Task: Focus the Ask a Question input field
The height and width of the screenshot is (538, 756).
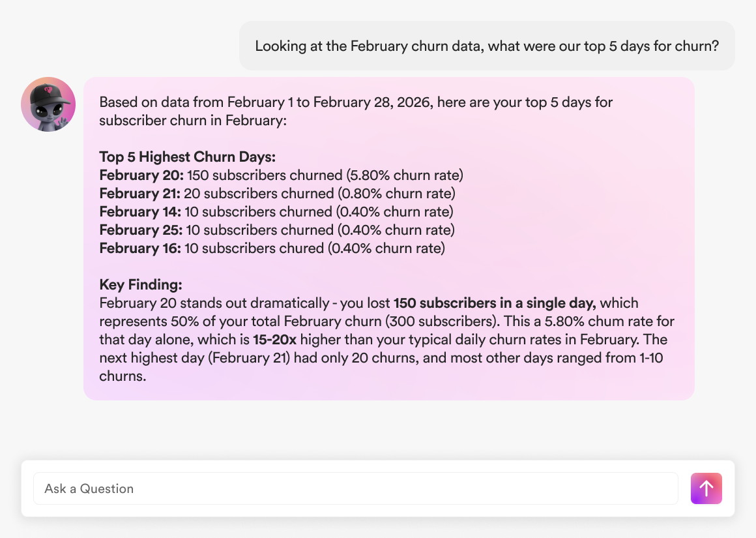Action: click(355, 488)
